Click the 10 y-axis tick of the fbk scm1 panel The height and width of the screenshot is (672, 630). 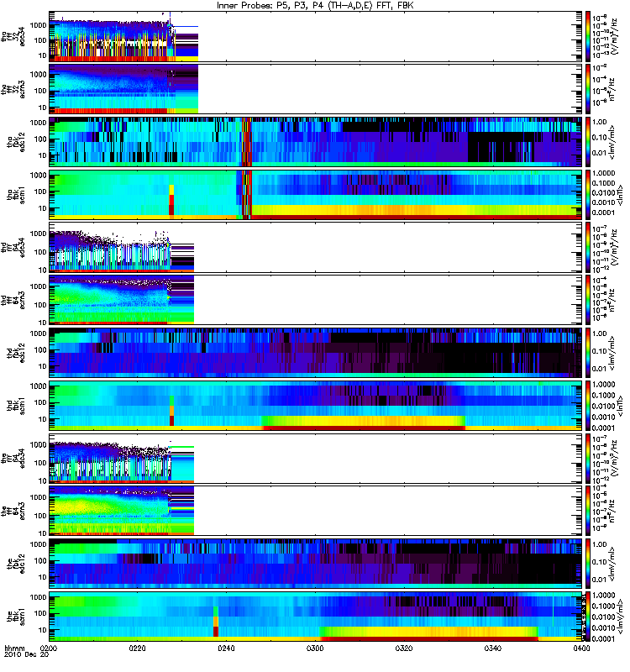(x=43, y=630)
